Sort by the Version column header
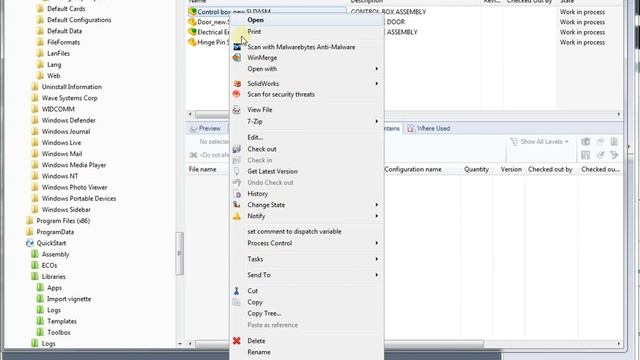The width and height of the screenshot is (640, 360). point(511,169)
